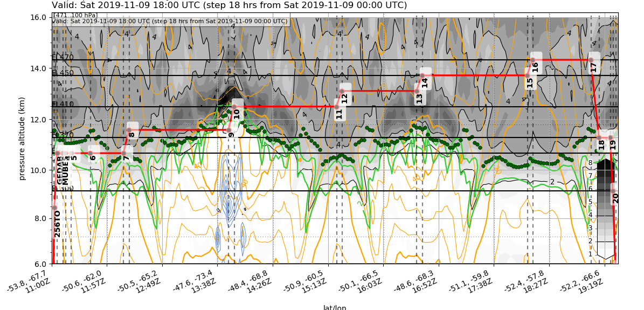Click the colorbar value 7
Image resolution: width=644 pixels, height=310 pixels.
pyautogui.click(x=590, y=176)
